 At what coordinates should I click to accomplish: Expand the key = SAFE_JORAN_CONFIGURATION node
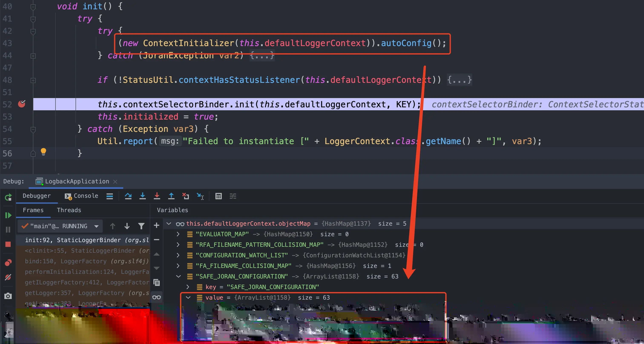click(188, 287)
